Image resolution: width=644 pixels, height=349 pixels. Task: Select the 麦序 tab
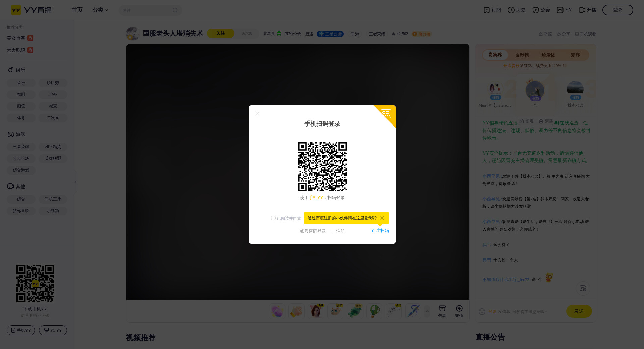point(575,55)
